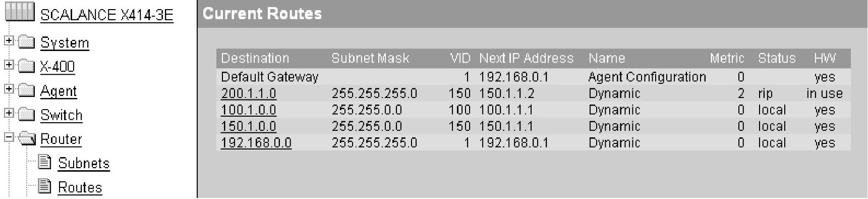Open the 192.168.0.0 destination route link
The image size is (868, 199).
256,143
